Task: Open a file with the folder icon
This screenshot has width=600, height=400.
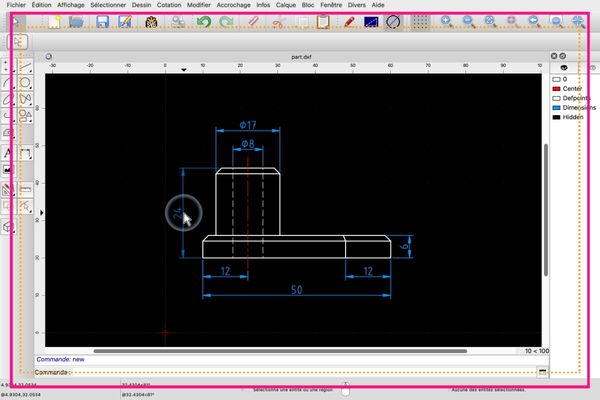Action: [76, 21]
